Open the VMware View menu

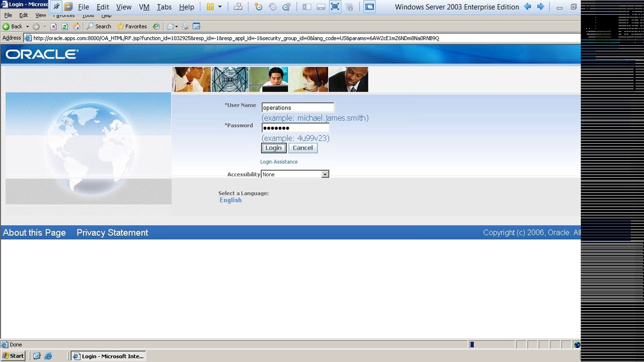124,7
